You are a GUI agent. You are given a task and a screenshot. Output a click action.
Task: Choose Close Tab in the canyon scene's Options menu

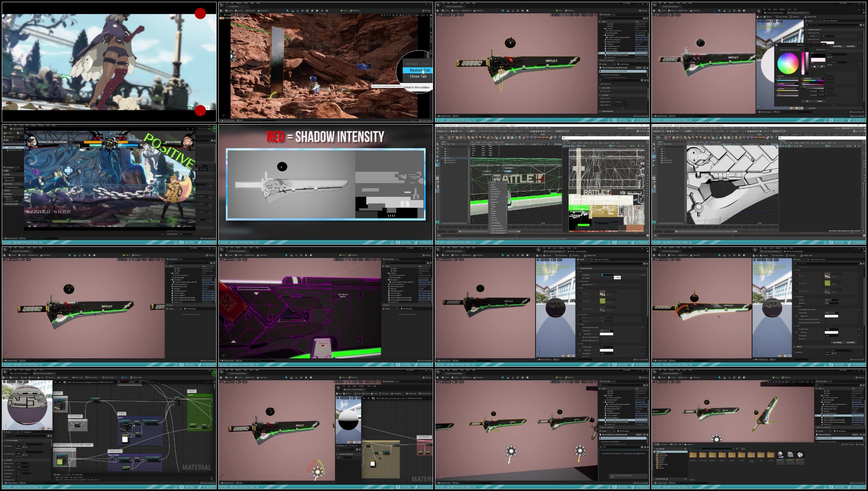(x=418, y=76)
